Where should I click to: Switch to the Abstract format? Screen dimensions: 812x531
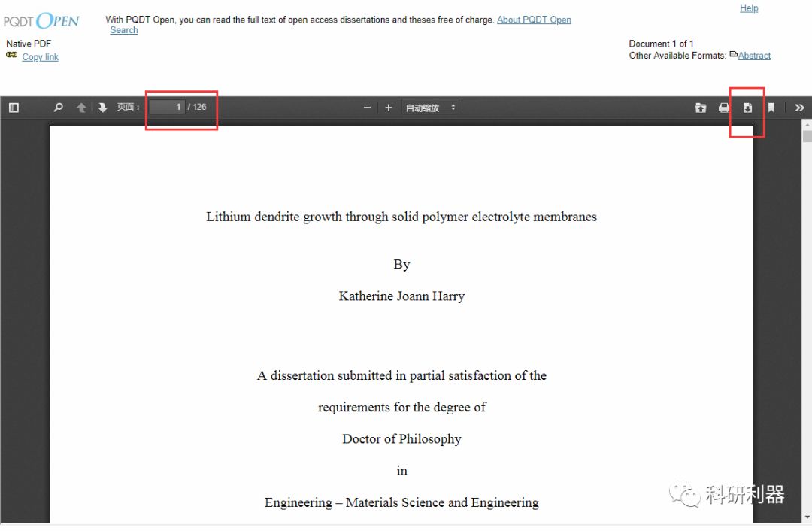click(754, 56)
